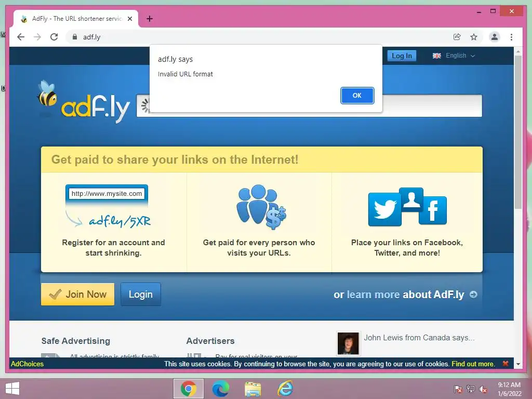The image size is (532, 399).
Task: View site info via the padlock icon
Action: (x=75, y=37)
